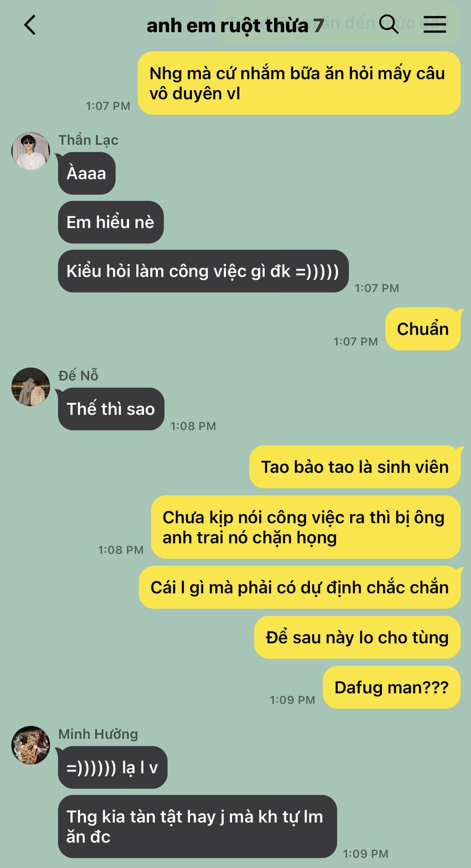Tap the sender name Thần Lạc

click(x=88, y=140)
